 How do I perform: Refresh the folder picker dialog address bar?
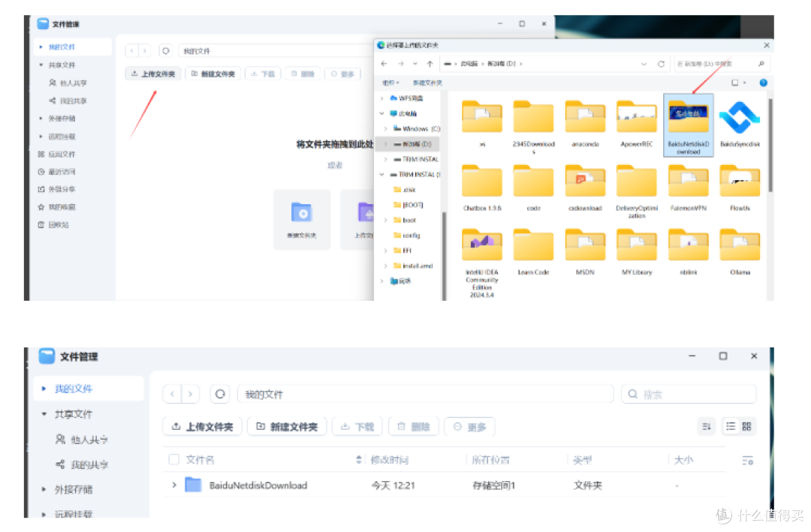tap(661, 64)
